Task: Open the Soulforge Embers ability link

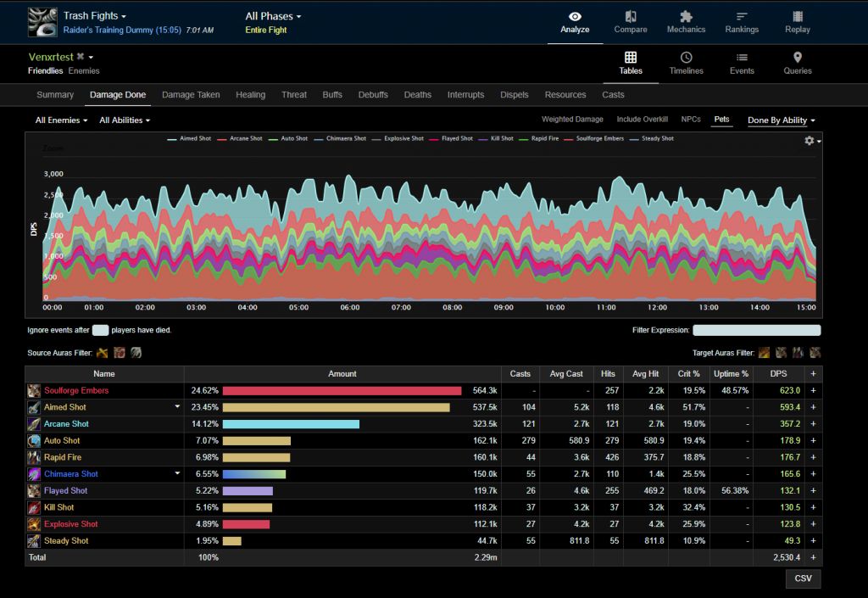Action: pos(76,391)
